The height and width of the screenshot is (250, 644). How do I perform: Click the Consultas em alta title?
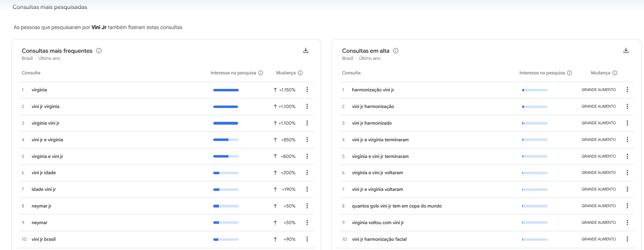(366, 51)
